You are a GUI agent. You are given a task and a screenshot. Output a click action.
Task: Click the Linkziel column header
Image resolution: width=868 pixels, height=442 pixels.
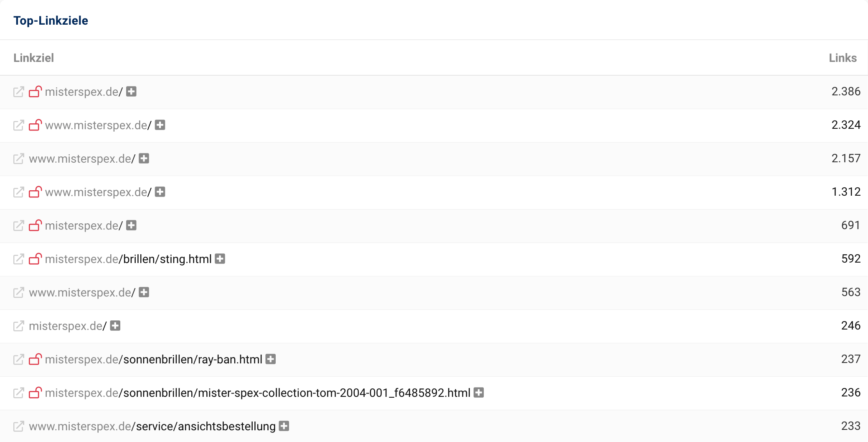click(33, 58)
